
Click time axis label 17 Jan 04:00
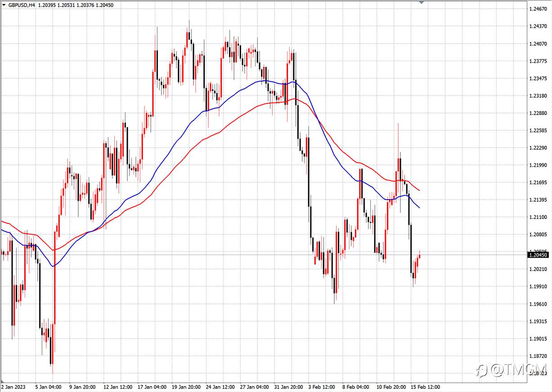coord(153,387)
